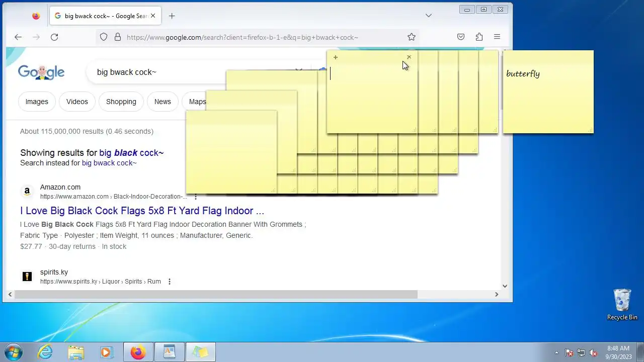Image resolution: width=644 pixels, height=362 pixels.
Task: Switch to Firefox on the taskbar
Action: [138, 352]
